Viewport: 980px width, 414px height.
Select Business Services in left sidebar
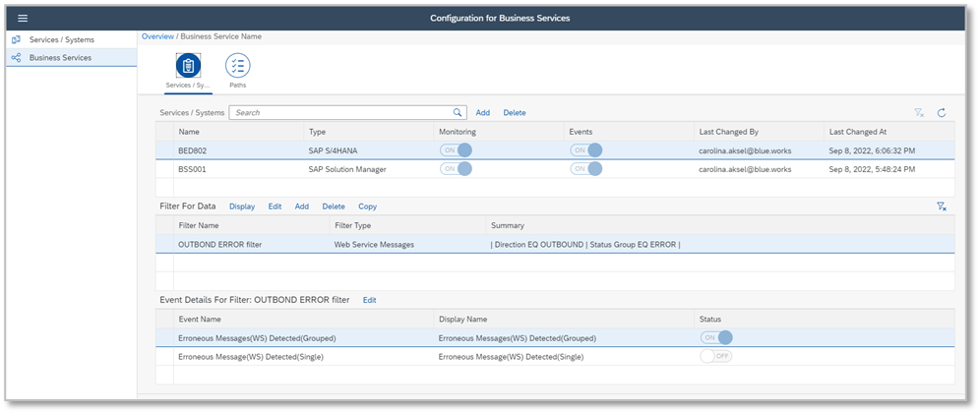click(x=60, y=58)
